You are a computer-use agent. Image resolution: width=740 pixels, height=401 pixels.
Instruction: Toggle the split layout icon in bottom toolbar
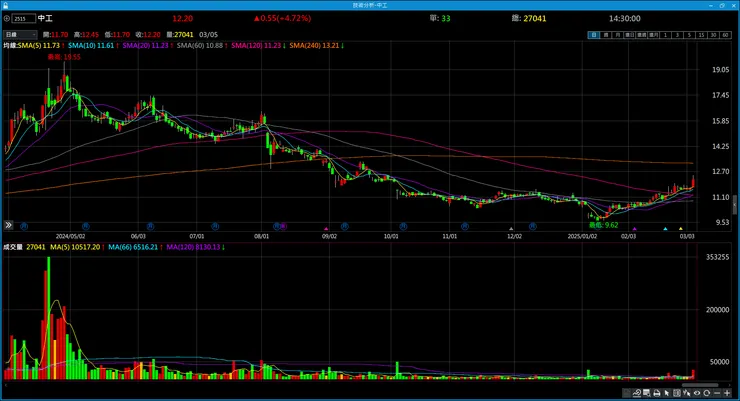(x=677, y=393)
